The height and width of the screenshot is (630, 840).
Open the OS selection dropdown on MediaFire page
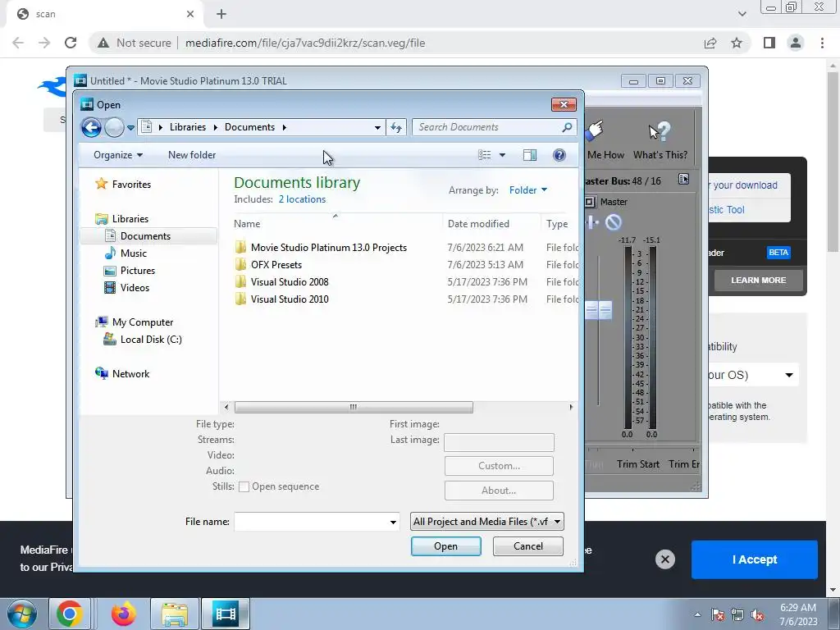pyautogui.click(x=753, y=374)
